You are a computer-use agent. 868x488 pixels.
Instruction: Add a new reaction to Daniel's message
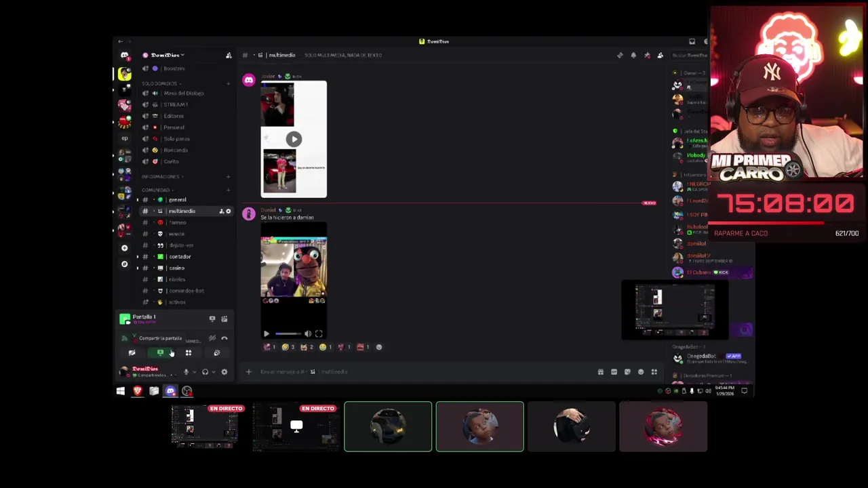coord(379,347)
